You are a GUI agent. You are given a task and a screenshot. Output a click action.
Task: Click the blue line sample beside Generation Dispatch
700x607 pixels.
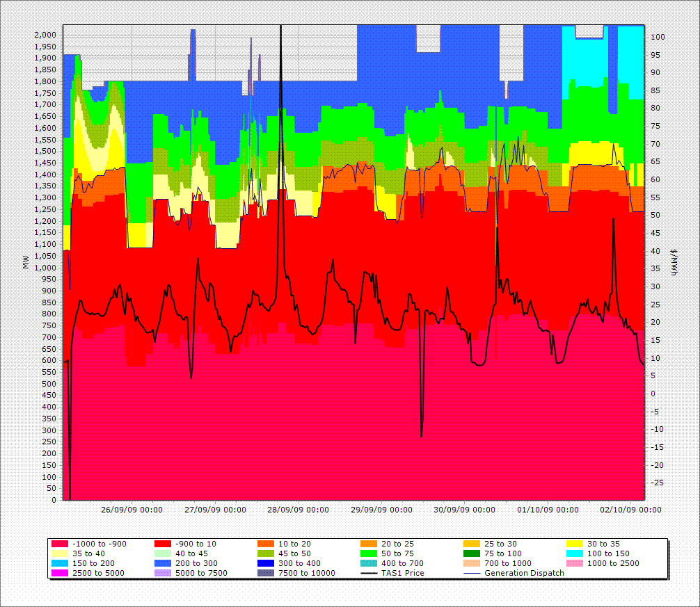coord(472,573)
